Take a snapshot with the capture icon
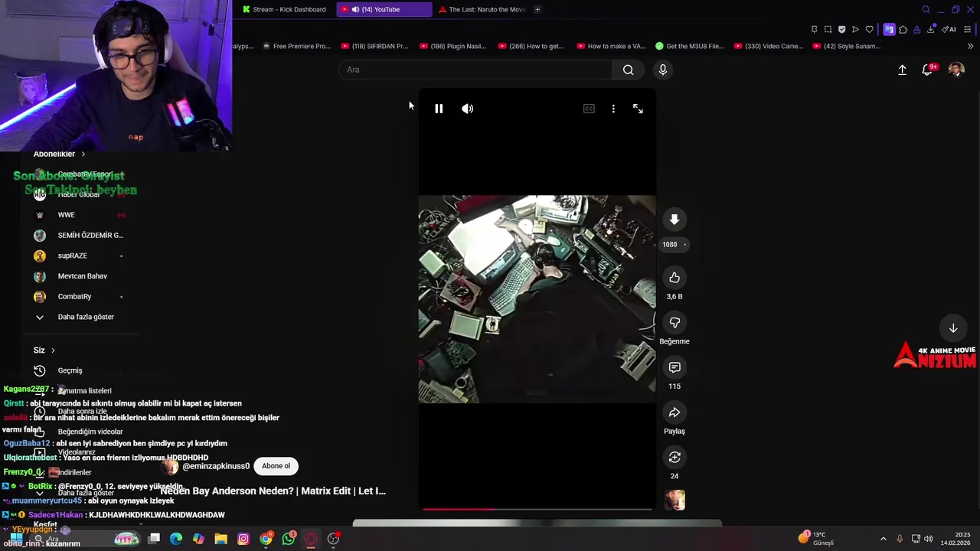The image size is (980, 551). 828,29
